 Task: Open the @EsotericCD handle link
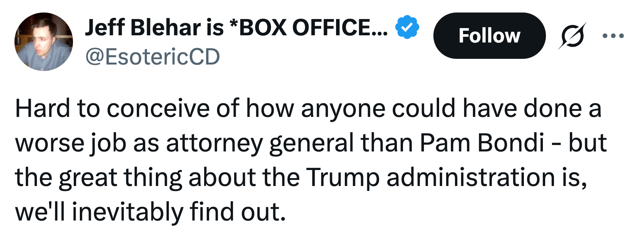[152, 57]
